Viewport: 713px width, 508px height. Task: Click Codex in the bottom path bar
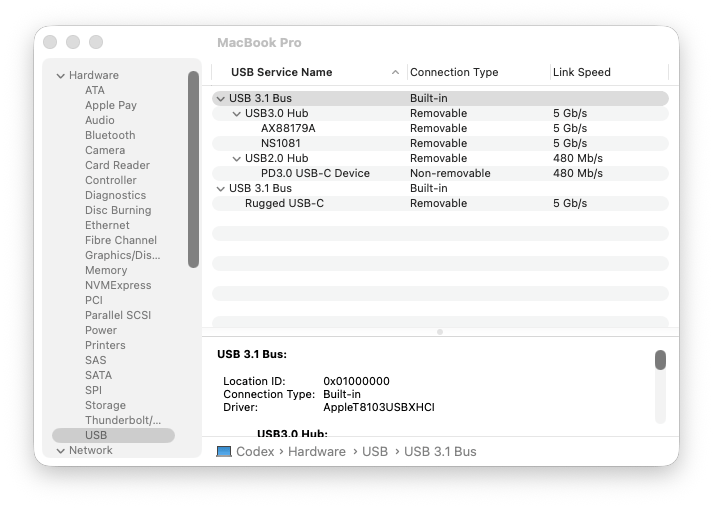coord(255,451)
